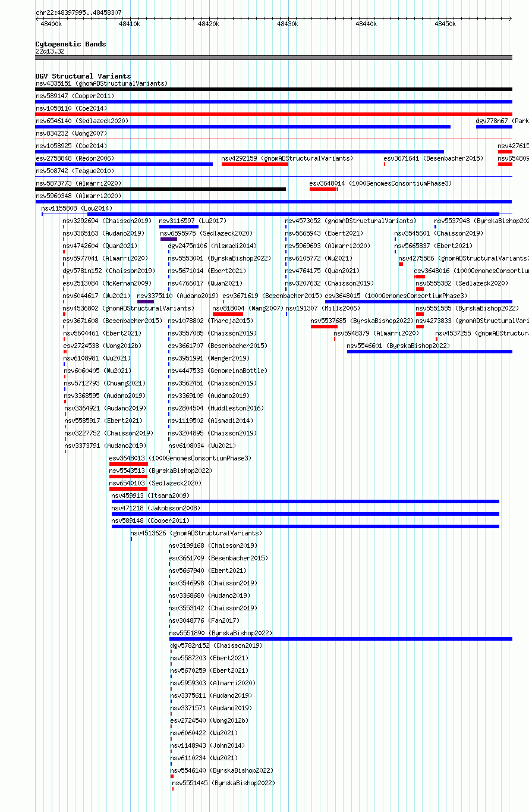Select the blue bar under esv3648015
Image resolution: width=529 pixels, height=812 pixels.
point(418,302)
